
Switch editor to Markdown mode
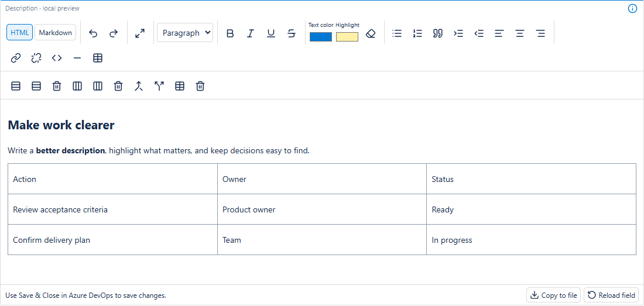(56, 33)
